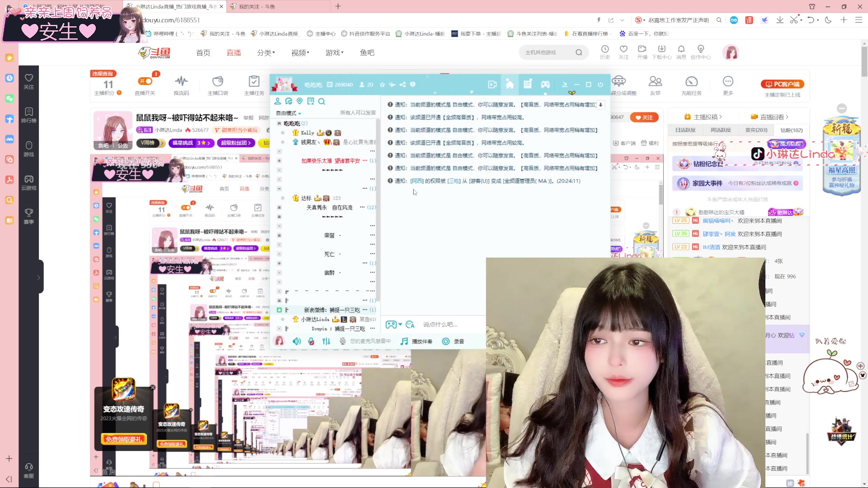Open the 主播任务 tasks icon
The image size is (868, 488).
[x=254, y=85]
